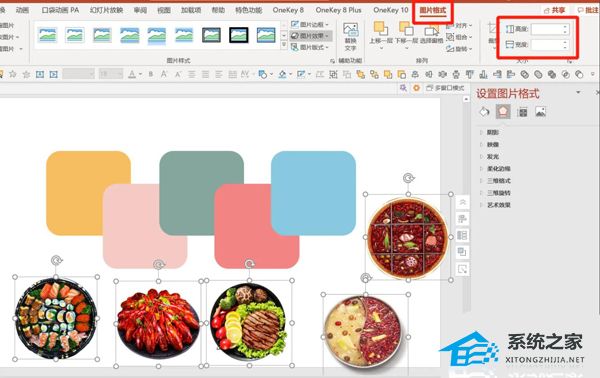Select the crayfish dish picture
Image resolution: width=600 pixels, height=378 pixels.
coord(158,323)
